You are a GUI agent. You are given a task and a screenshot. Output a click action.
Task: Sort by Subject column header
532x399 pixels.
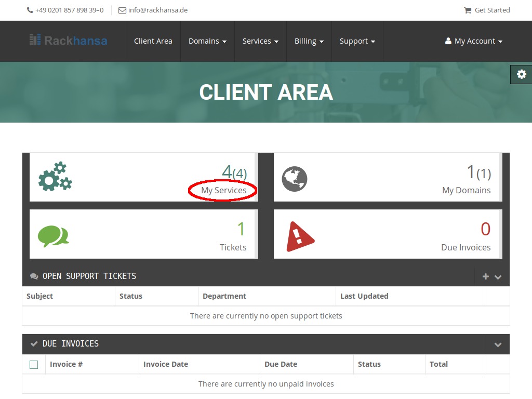click(x=39, y=296)
